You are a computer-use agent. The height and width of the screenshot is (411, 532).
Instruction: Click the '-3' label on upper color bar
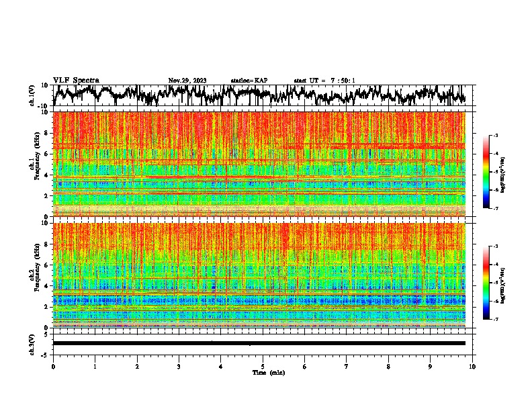coord(496,135)
